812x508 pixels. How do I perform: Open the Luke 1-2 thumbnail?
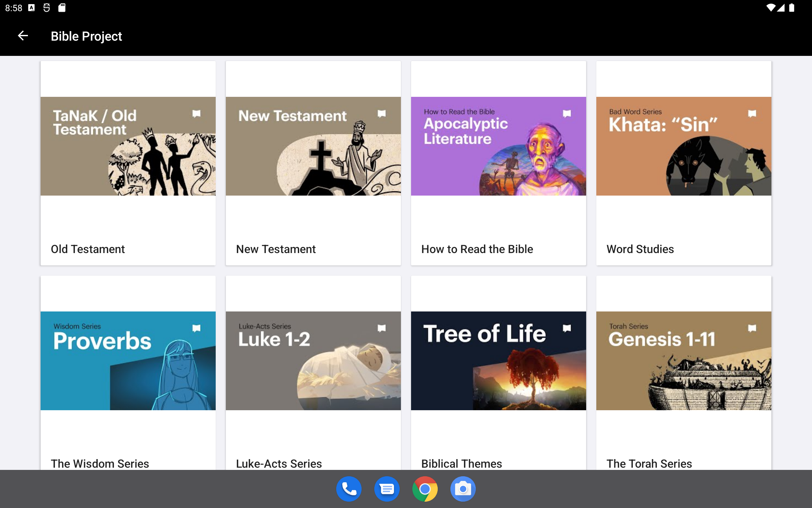point(313,360)
